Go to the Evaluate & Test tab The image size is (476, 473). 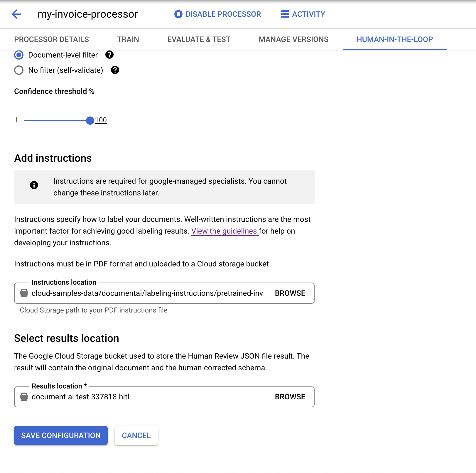tap(199, 39)
